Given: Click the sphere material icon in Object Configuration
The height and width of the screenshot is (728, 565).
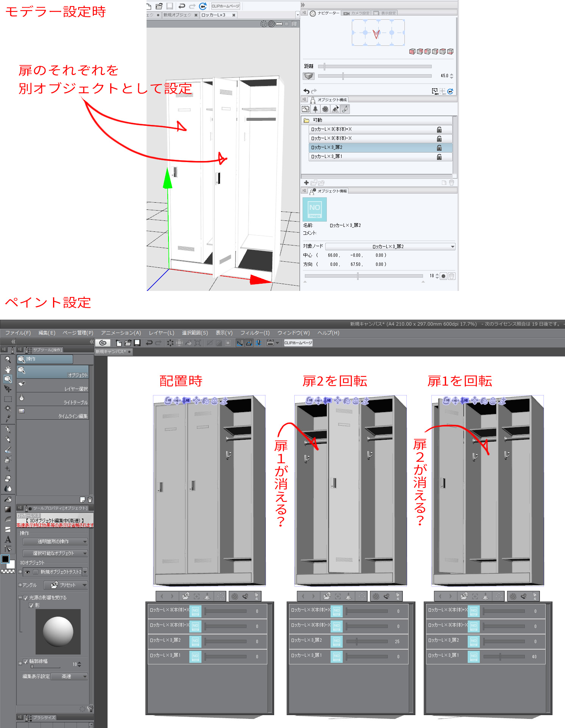Looking at the screenshot, I should [325, 109].
